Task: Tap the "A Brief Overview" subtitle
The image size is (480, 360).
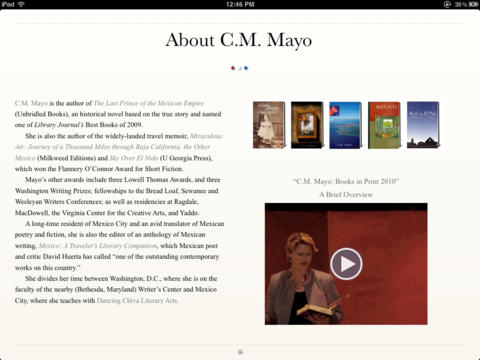Action: (x=346, y=194)
